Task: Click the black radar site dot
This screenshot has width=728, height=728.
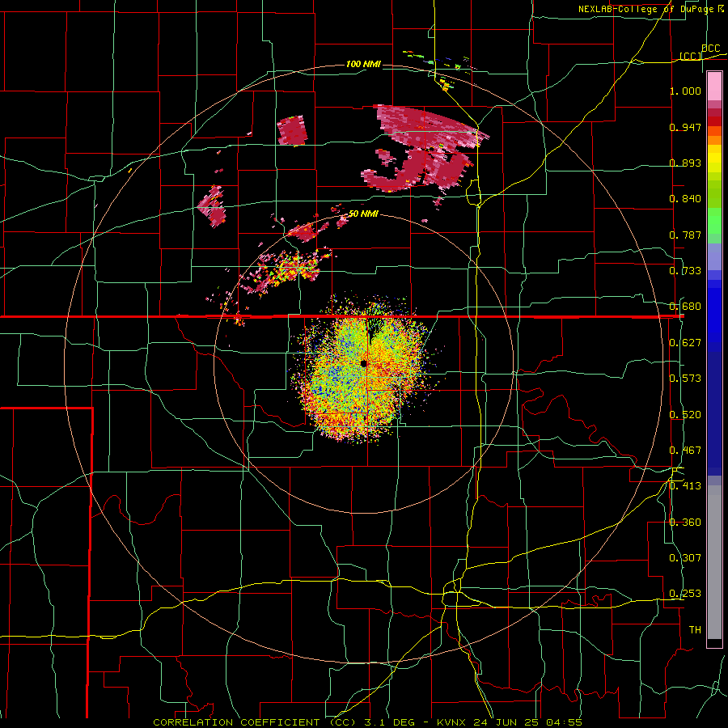Action: (363, 363)
